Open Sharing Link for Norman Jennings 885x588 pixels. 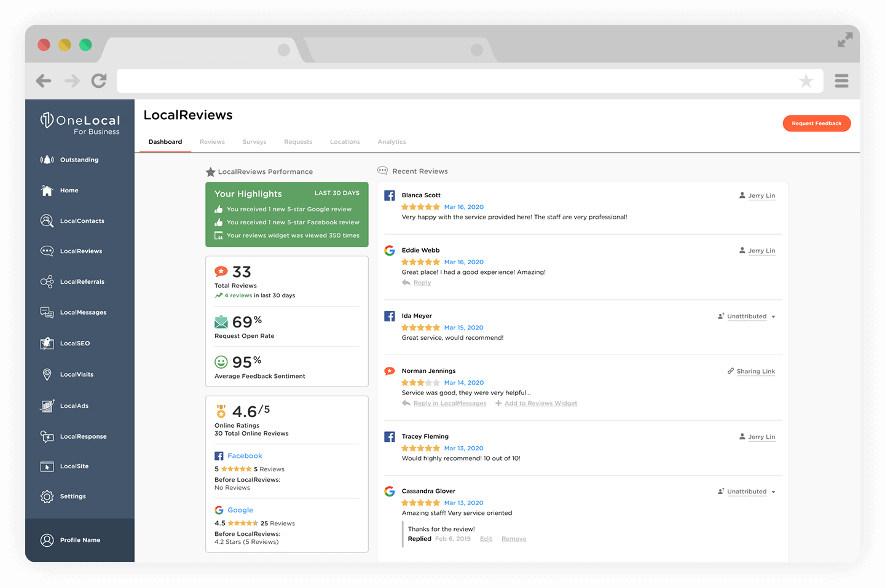click(755, 372)
